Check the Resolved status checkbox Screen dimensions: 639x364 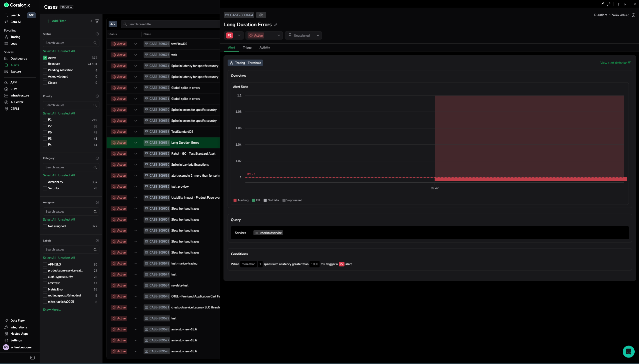point(45,64)
